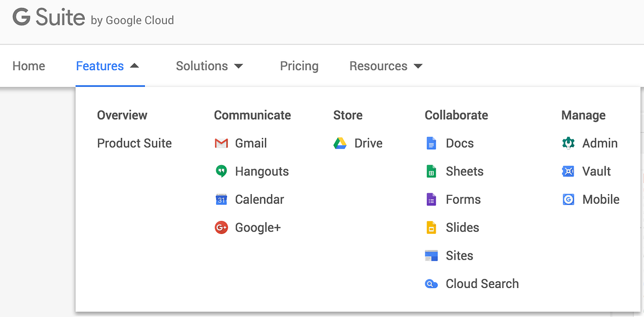
Task: Click the Communicate column heading
Action: click(x=252, y=115)
